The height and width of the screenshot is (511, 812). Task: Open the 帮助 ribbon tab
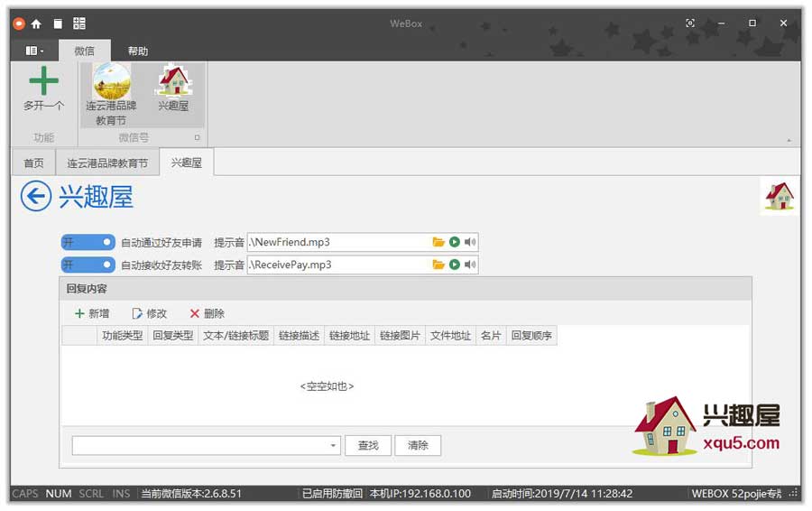(x=138, y=51)
